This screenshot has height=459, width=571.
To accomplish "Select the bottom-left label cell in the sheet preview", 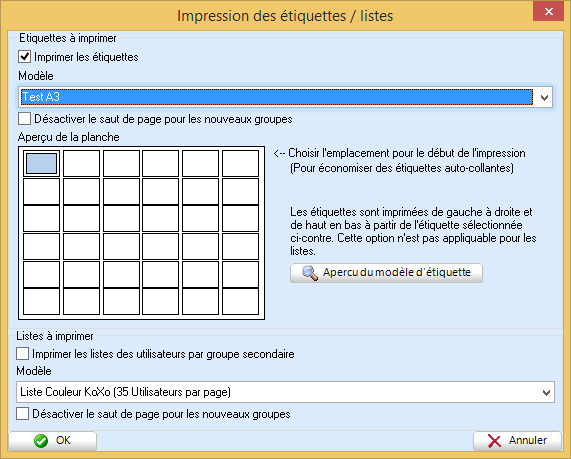I will 42,301.
